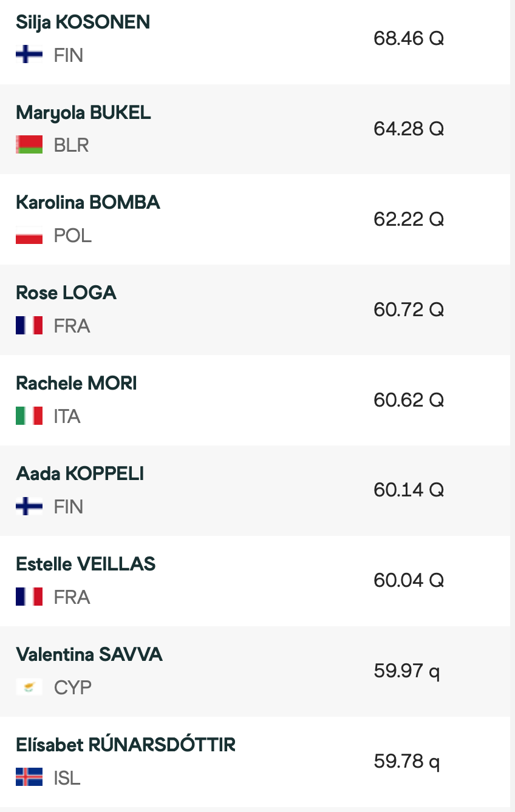
Task: Open Silja KOSONEN's athlete profile
Action: (x=83, y=22)
